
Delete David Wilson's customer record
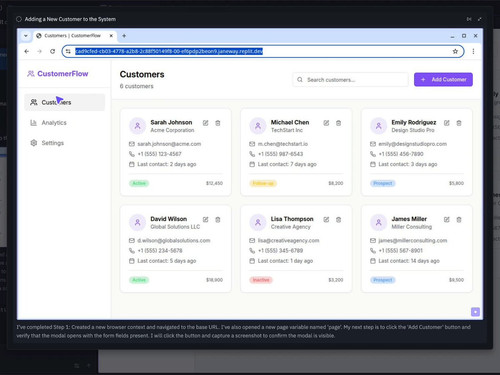click(x=218, y=220)
